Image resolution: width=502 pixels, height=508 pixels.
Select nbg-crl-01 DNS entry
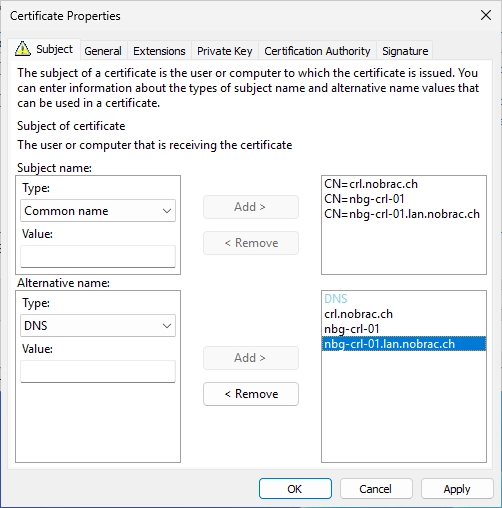352,329
